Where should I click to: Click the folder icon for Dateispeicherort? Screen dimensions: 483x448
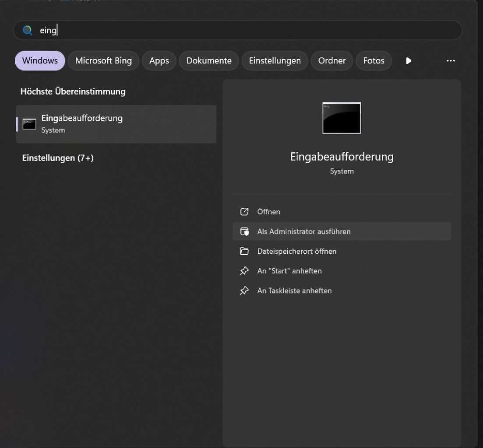(x=244, y=251)
